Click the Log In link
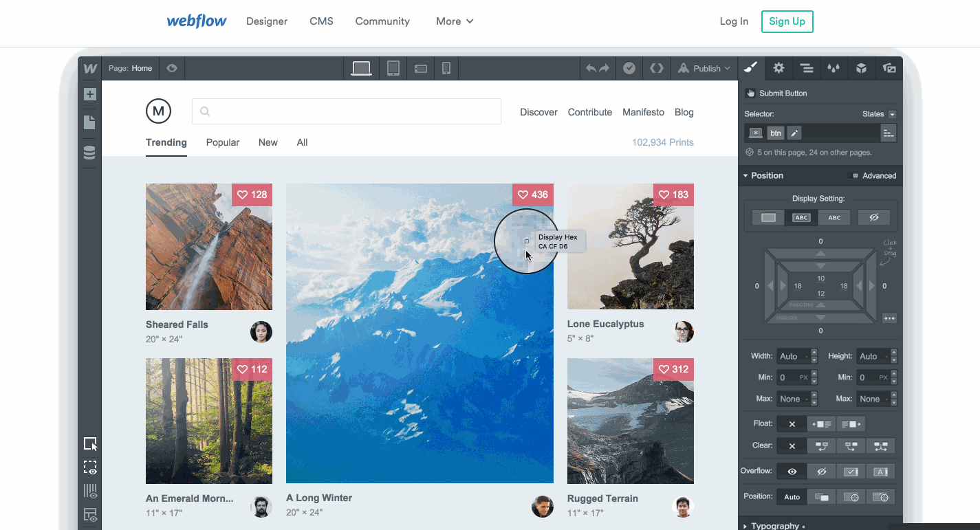 tap(734, 21)
